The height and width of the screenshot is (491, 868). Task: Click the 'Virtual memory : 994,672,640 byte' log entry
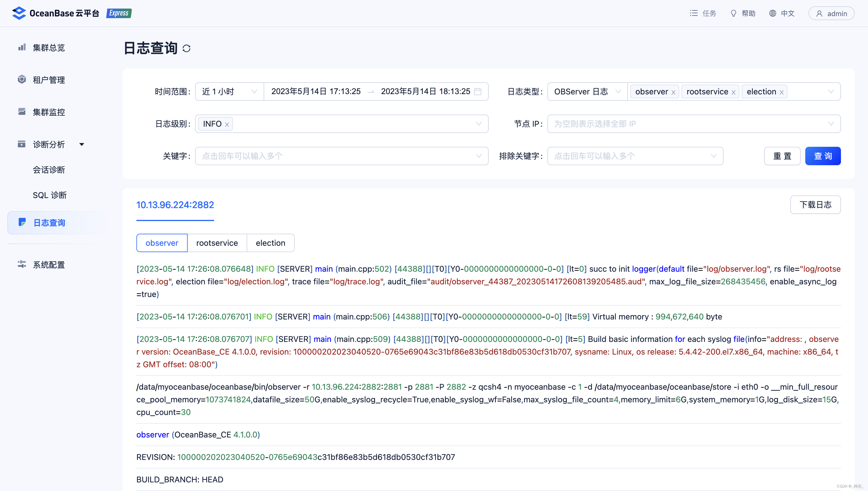[429, 317]
